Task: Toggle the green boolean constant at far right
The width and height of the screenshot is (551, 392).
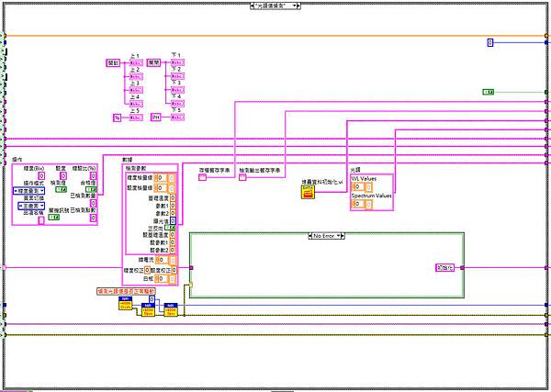Action: point(489,92)
